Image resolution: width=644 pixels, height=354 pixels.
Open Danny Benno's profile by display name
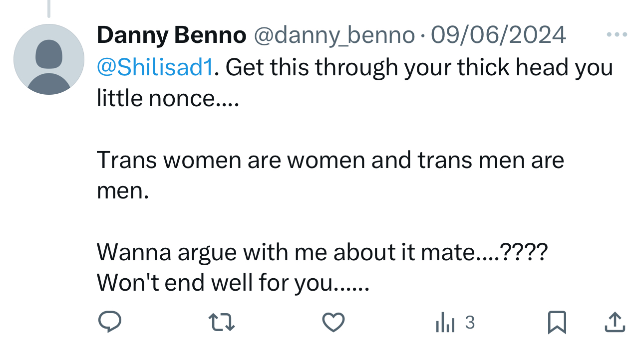[x=172, y=35]
